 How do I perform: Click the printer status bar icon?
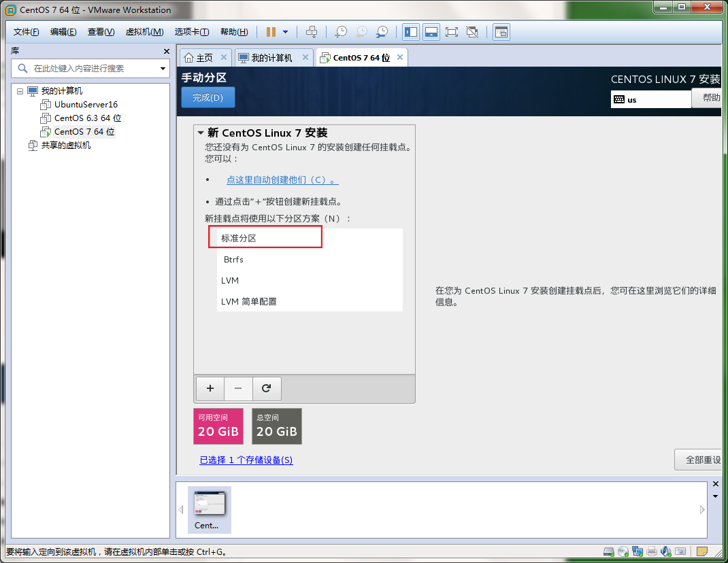(652, 551)
